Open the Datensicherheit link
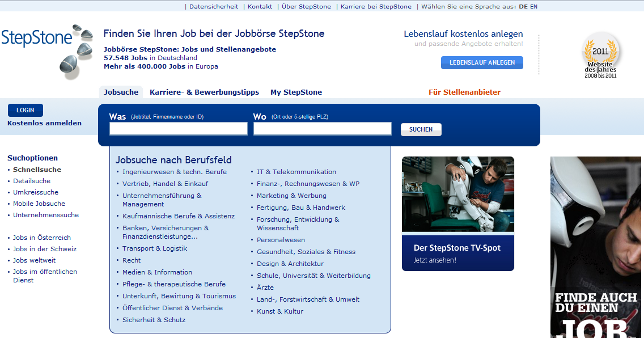The height and width of the screenshot is (338, 644). tap(214, 7)
